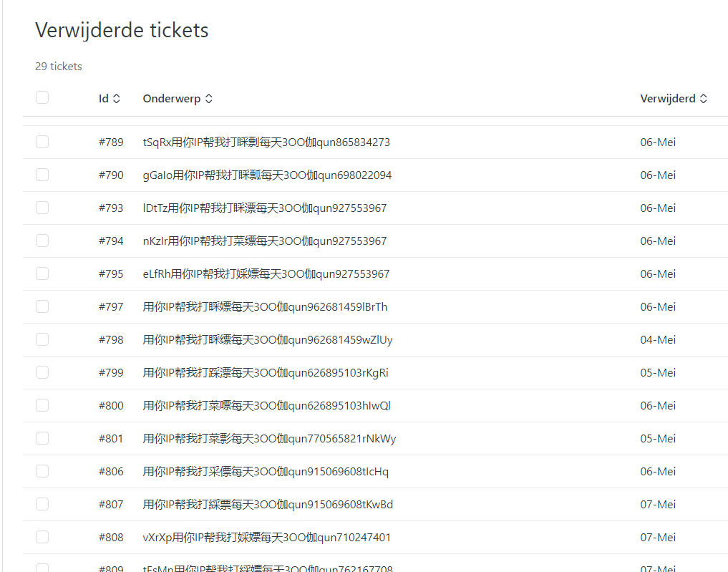Tick the select-all checkbox in the header
Image resolution: width=728 pixels, height=572 pixels.
(x=42, y=98)
